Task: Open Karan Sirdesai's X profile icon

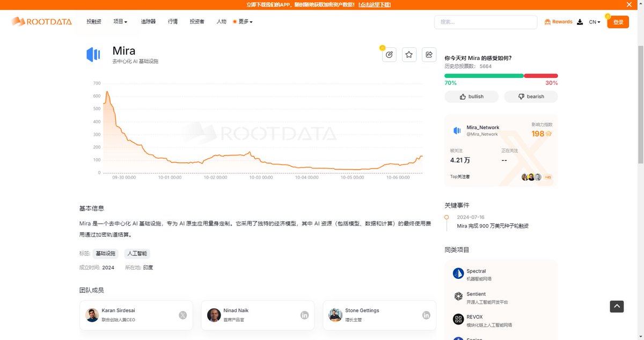Action: (182, 315)
